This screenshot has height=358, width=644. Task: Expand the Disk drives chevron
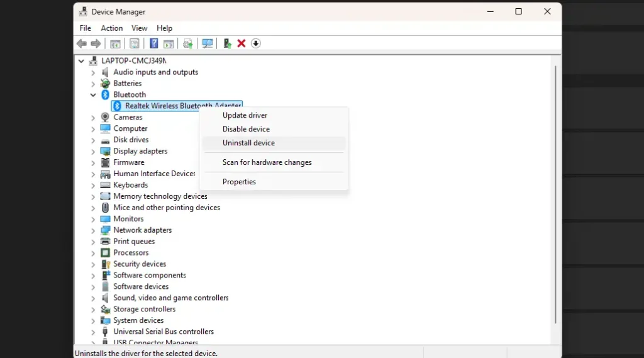tap(93, 140)
